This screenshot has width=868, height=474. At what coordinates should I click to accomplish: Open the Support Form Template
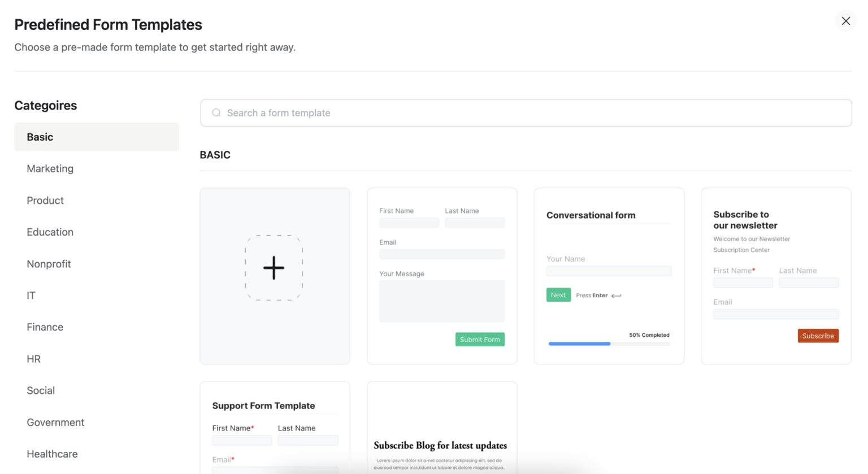click(x=274, y=427)
